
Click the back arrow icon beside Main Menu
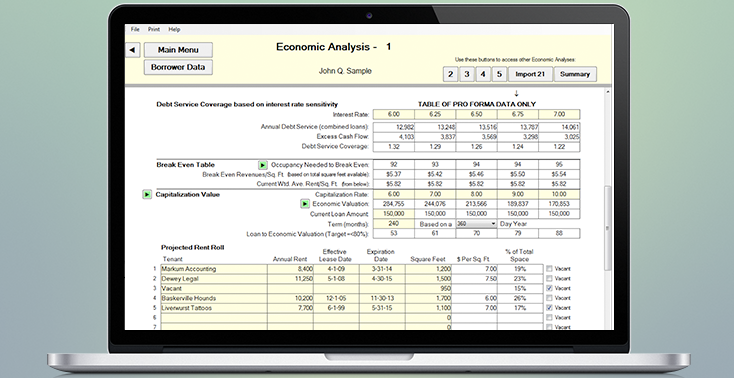pyautogui.click(x=132, y=50)
